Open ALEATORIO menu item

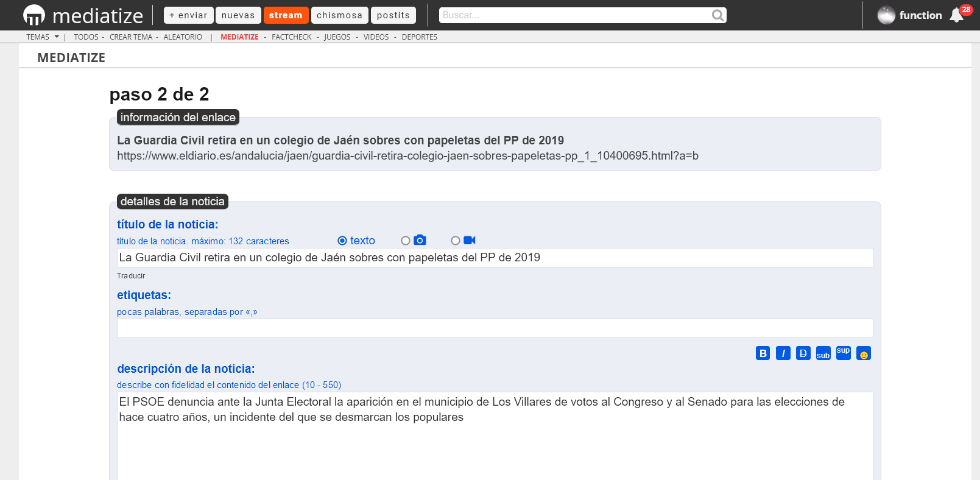(x=183, y=37)
